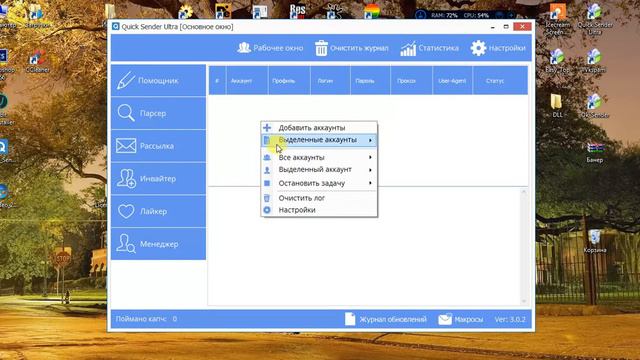Click gear icon beside context-menu Настройки
640x360 pixels.
267,210
